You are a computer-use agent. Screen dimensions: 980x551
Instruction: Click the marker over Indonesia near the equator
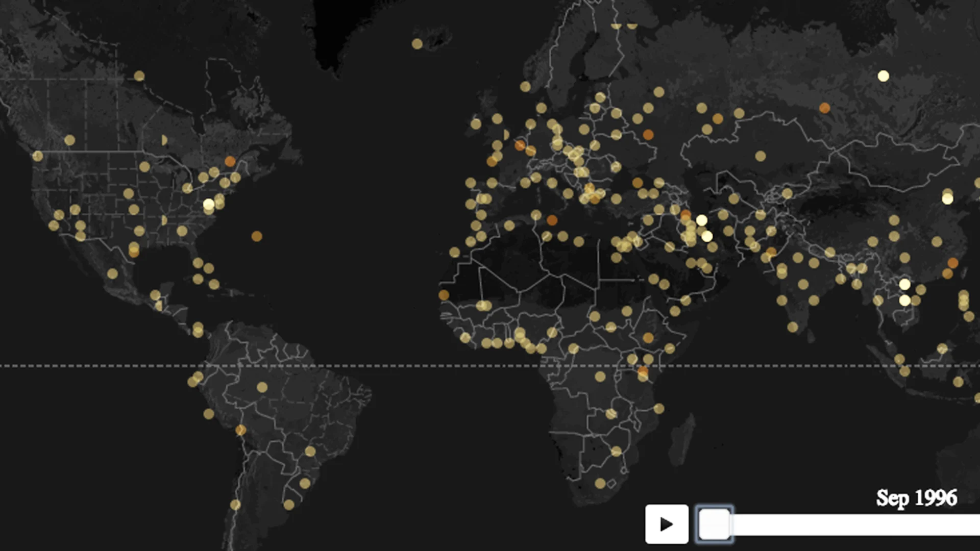point(899,359)
